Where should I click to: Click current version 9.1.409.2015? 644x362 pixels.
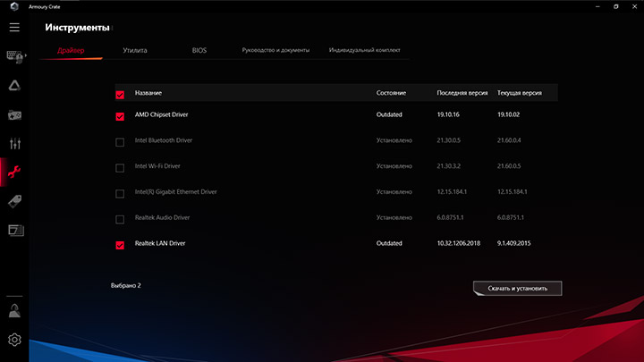[x=513, y=243]
